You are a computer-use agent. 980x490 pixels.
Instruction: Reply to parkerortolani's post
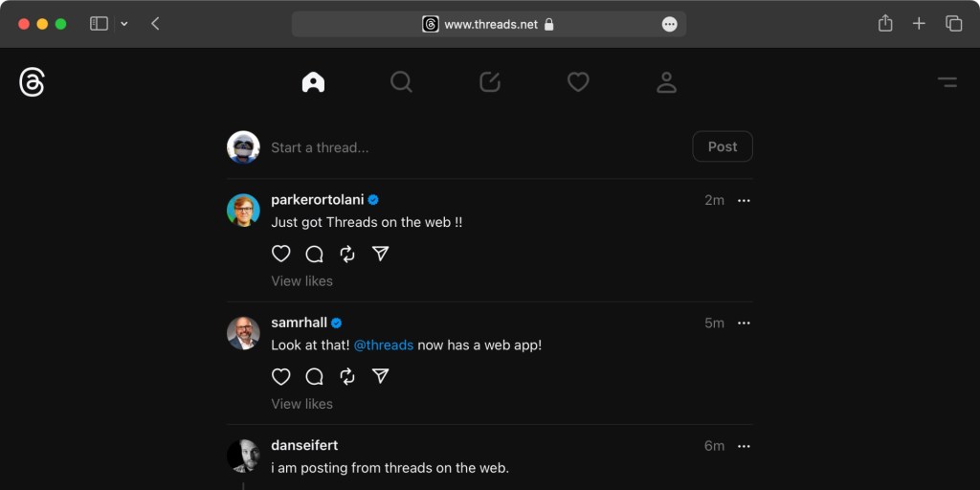tap(314, 254)
